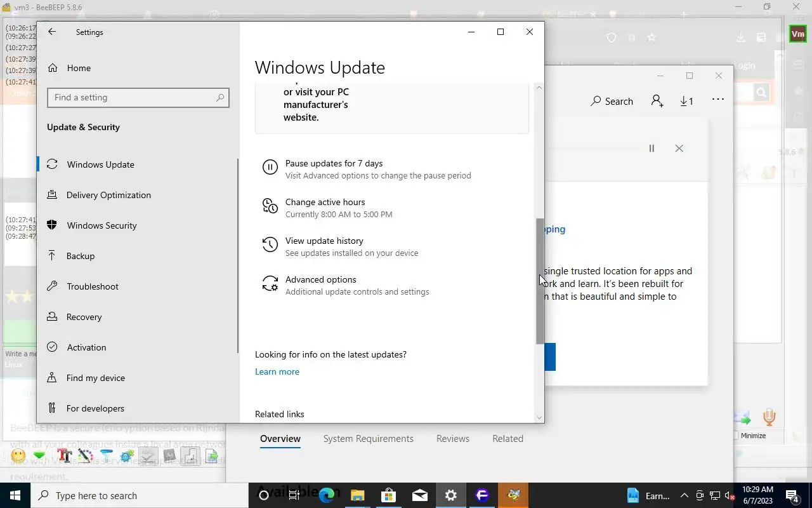Open Store downloads and updates icon
Screen dimensions: 812x508
(x=686, y=101)
